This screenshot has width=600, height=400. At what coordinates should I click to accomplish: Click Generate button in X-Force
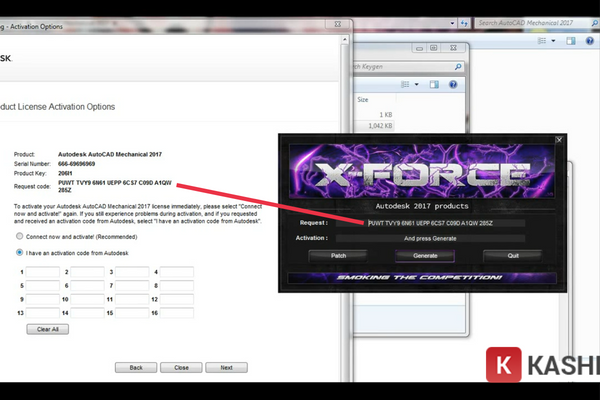[425, 256]
